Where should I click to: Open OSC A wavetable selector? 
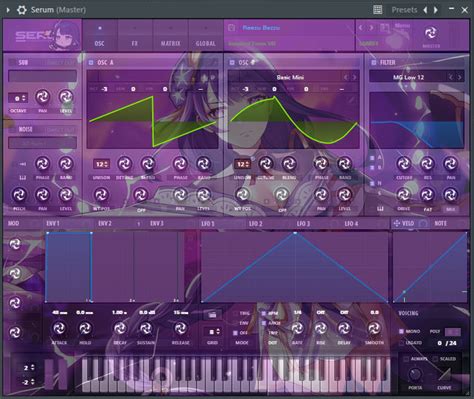(152, 77)
